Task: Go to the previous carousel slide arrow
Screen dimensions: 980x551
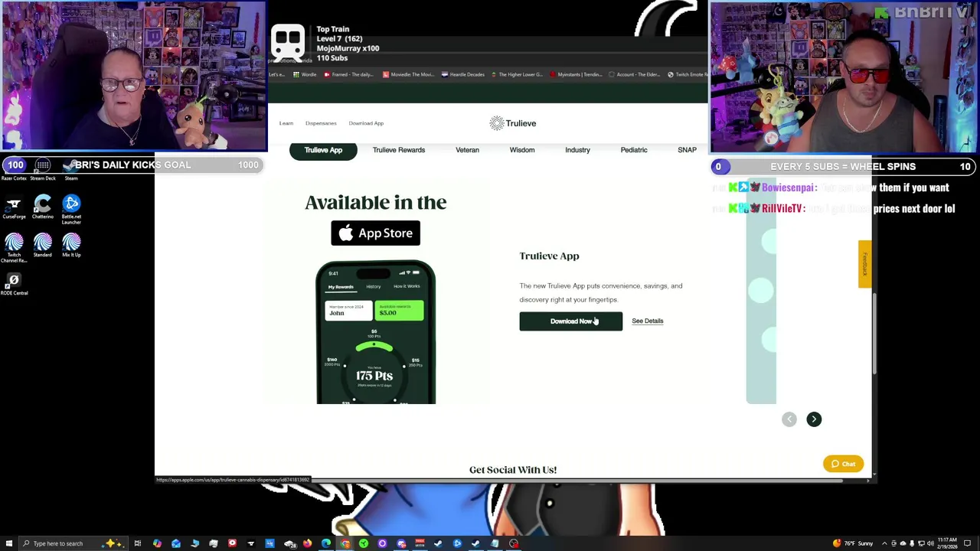Action: [789, 419]
